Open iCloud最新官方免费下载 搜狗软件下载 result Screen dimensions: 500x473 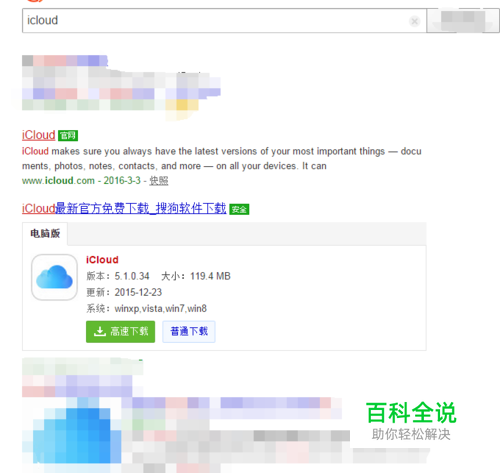pos(124,209)
